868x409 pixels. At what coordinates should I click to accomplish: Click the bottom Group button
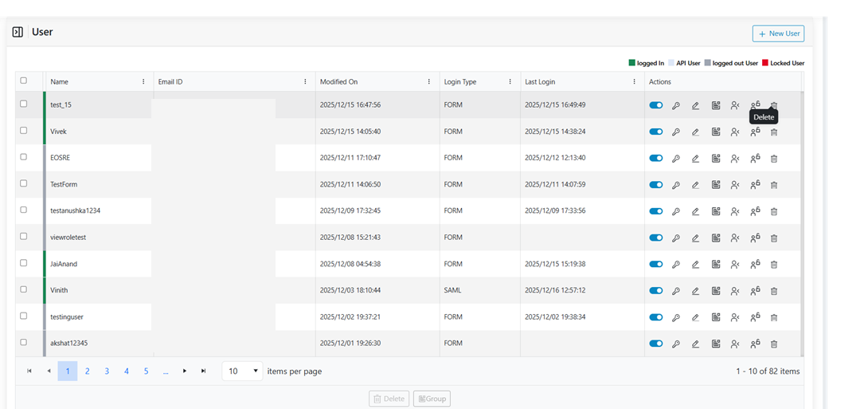point(432,399)
